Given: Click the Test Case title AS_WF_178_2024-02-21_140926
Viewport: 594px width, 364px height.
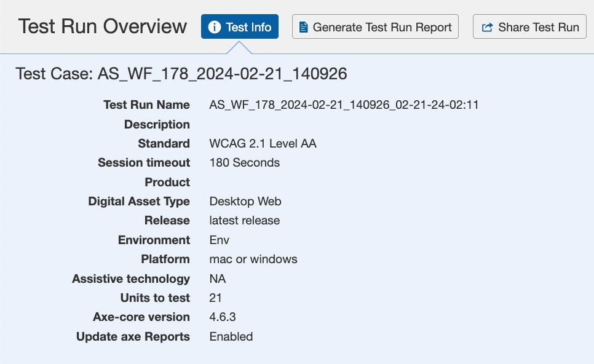Looking at the screenshot, I should click(x=181, y=74).
